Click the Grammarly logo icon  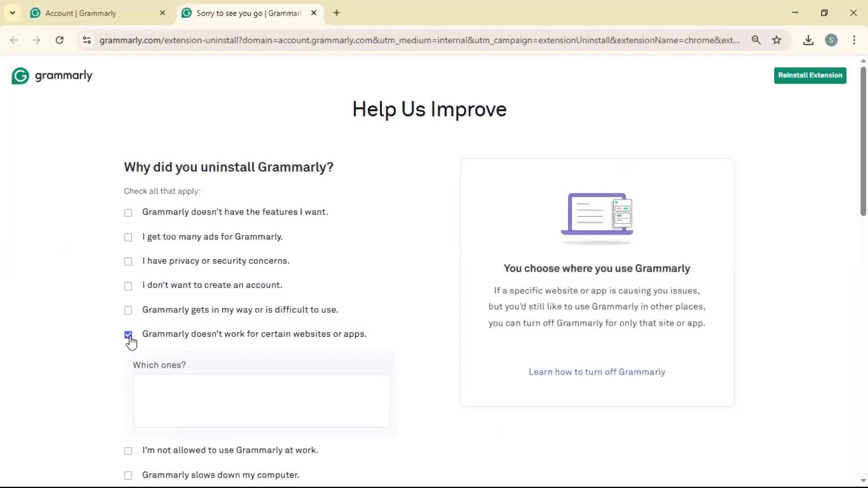[20, 76]
